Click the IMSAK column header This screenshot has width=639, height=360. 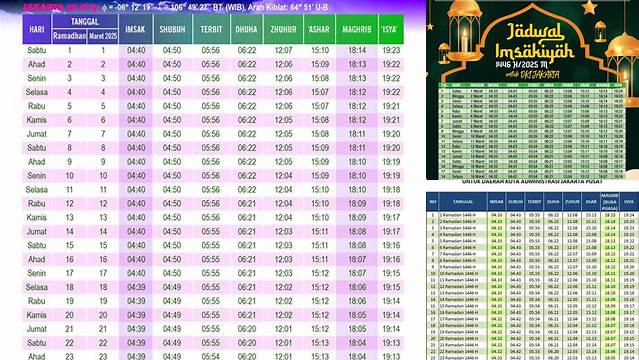click(x=136, y=29)
